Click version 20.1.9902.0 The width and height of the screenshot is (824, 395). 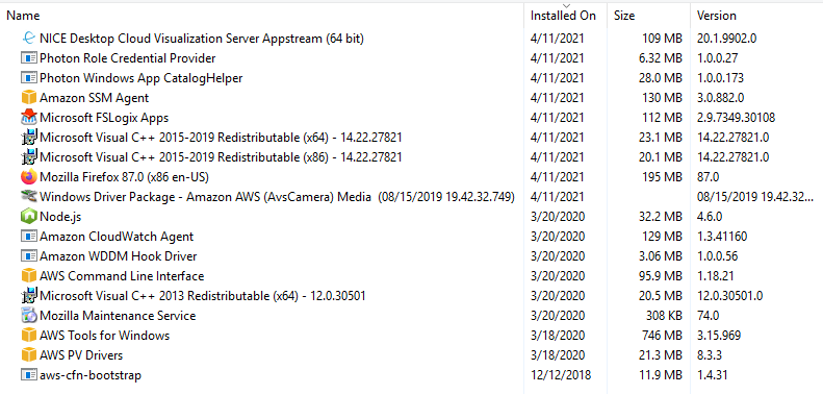coord(727,38)
